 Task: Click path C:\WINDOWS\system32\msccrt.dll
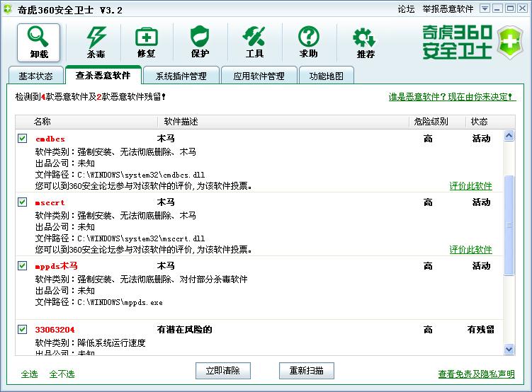pos(141,238)
